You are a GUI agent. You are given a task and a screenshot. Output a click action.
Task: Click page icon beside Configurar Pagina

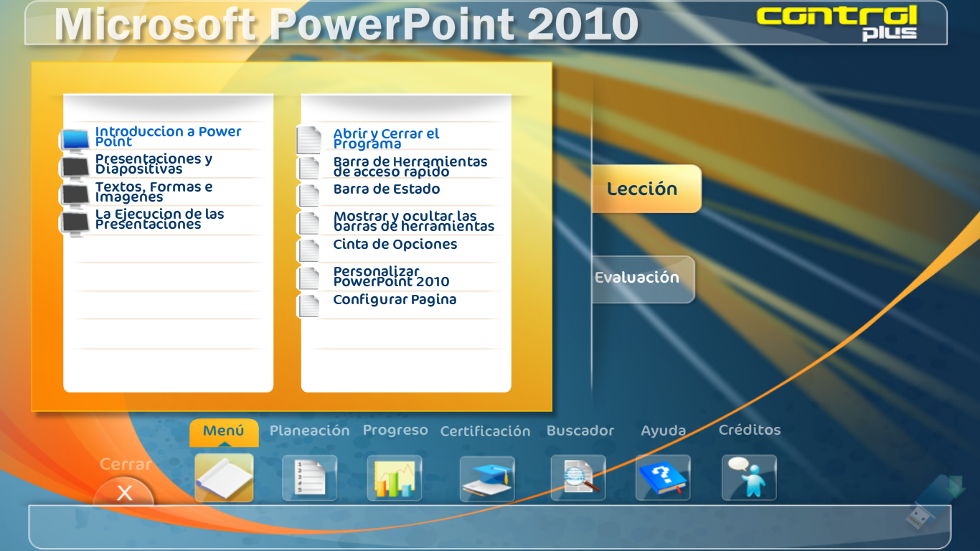[308, 306]
